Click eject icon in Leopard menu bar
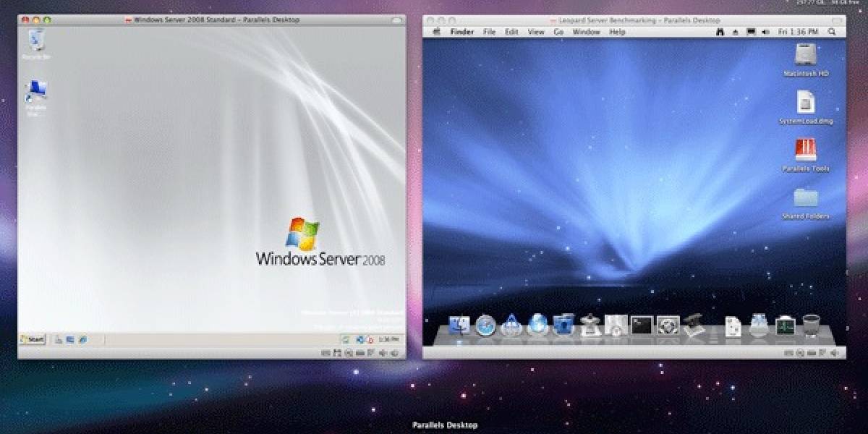 click(x=736, y=32)
